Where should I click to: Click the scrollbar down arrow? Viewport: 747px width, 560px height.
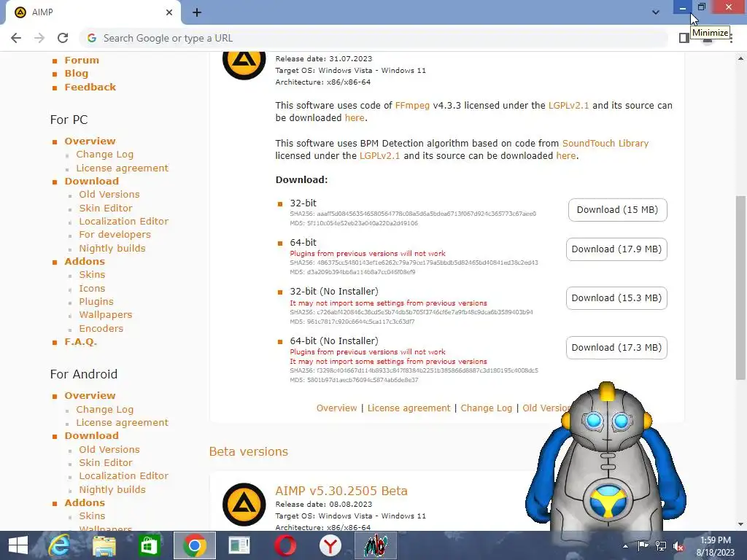tap(740, 524)
